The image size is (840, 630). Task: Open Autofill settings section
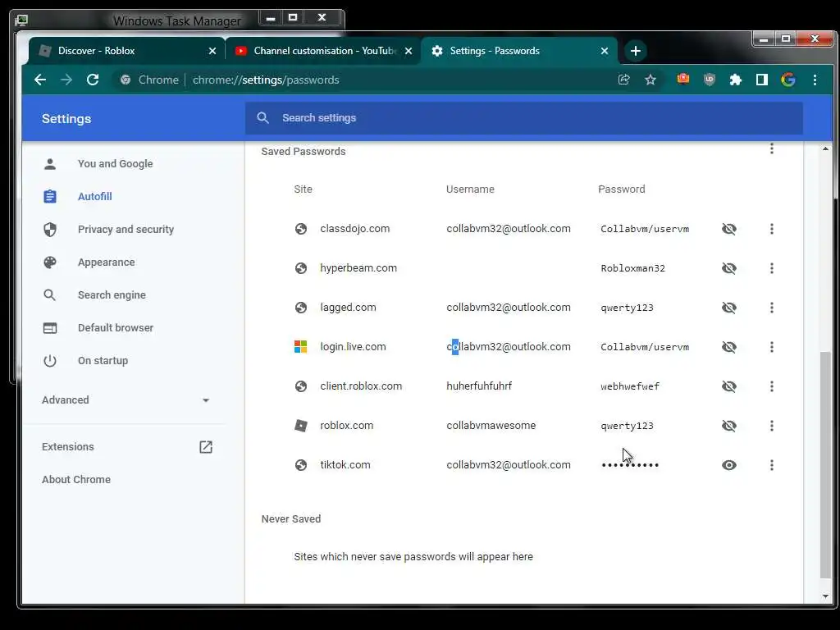(95, 197)
